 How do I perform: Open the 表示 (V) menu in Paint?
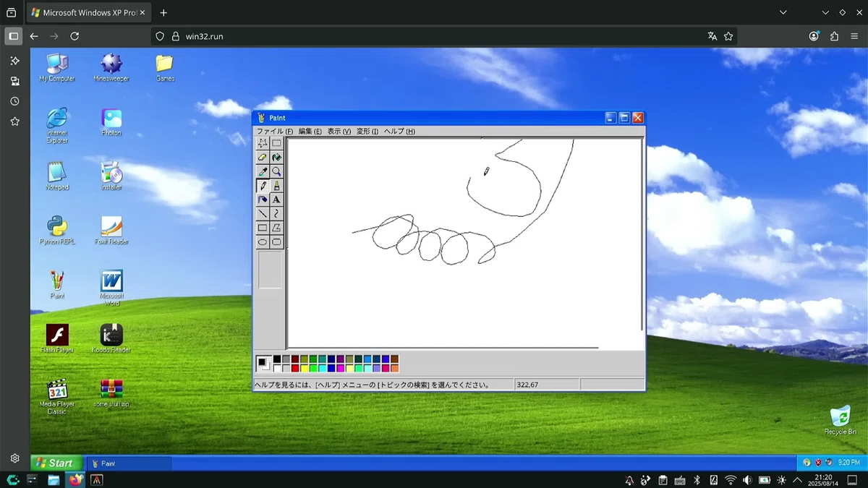[339, 131]
